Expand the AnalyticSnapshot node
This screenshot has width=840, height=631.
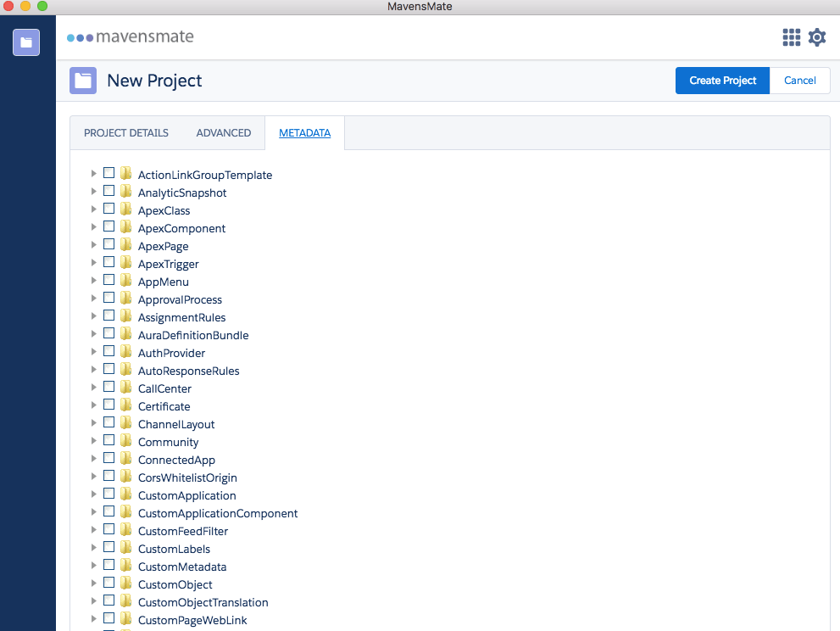coord(93,191)
